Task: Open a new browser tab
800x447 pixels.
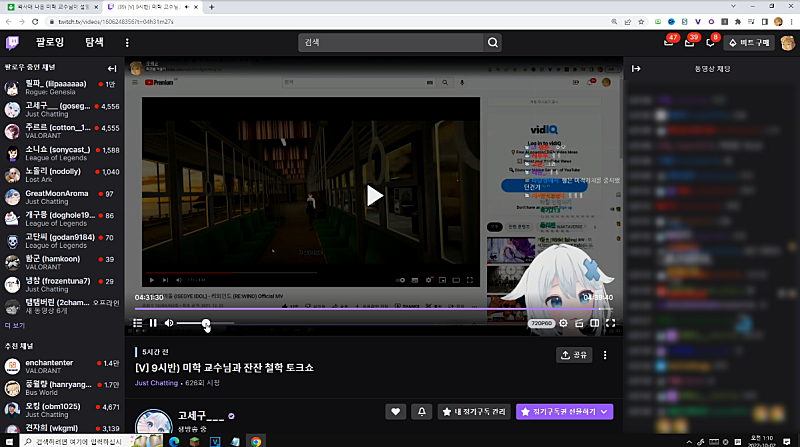Action: click(211, 7)
